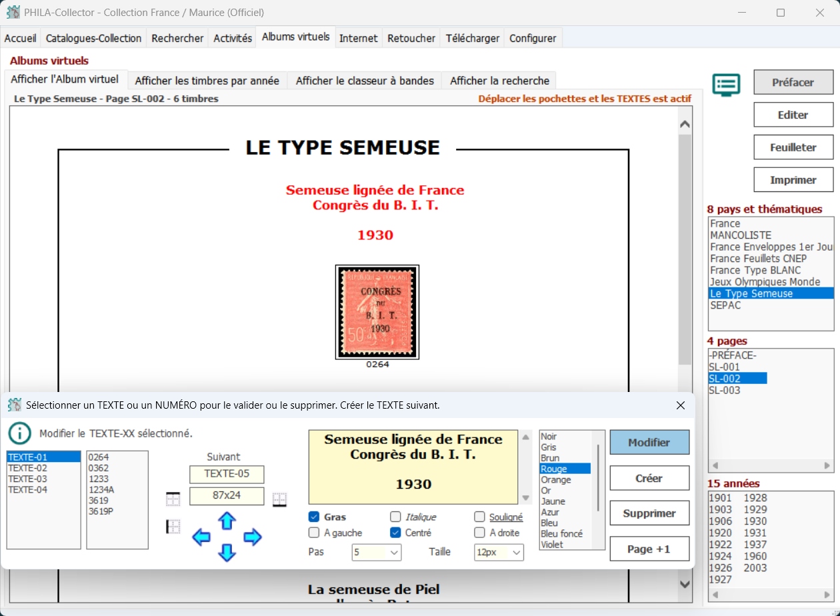Screen dimensions: 840x616
Task: Click the align-to-left-edge grid icon
Action: [173, 527]
